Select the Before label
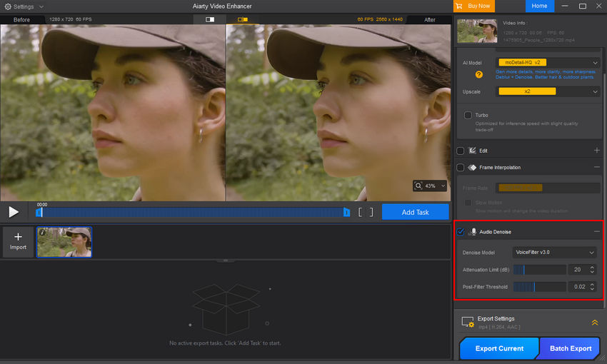The height and width of the screenshot is (364, 607). point(21,20)
